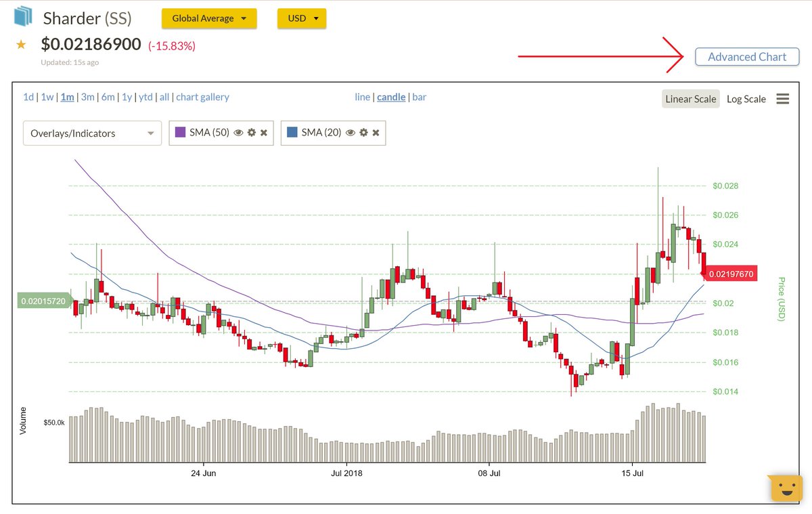This screenshot has width=812, height=514.
Task: Click the $0.024 axis label
Action: coord(725,244)
